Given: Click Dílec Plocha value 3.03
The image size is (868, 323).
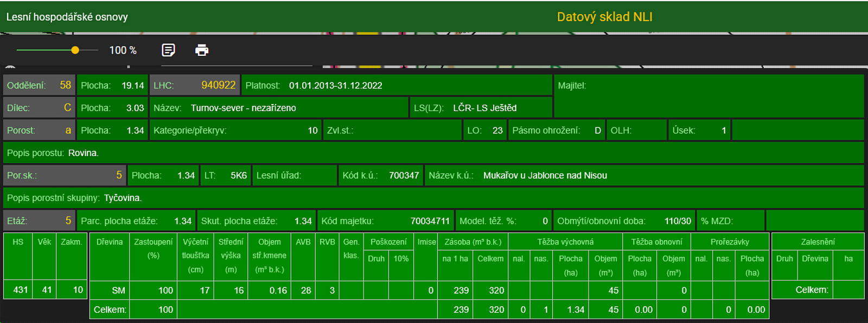Looking at the screenshot, I should [135, 108].
